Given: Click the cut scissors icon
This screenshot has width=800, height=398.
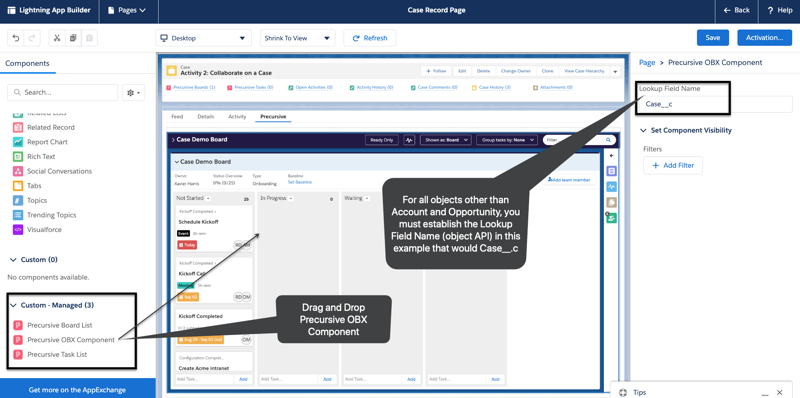Looking at the screenshot, I should click(57, 38).
